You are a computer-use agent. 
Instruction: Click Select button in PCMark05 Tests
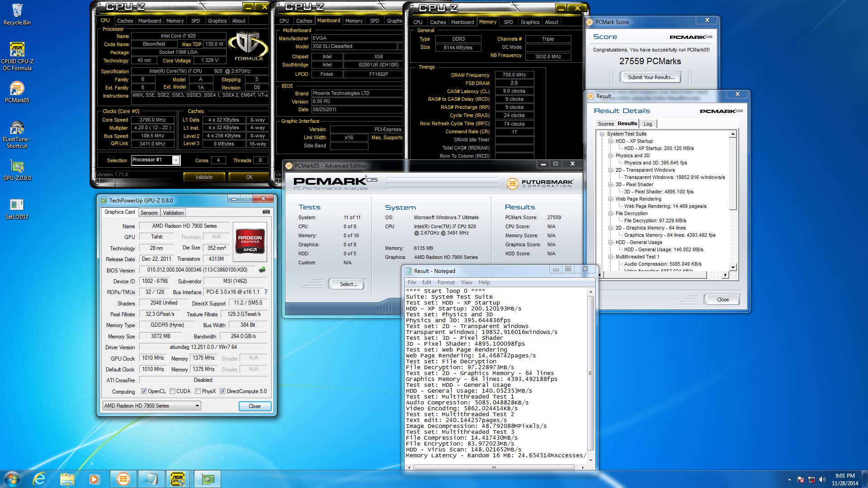coord(349,284)
